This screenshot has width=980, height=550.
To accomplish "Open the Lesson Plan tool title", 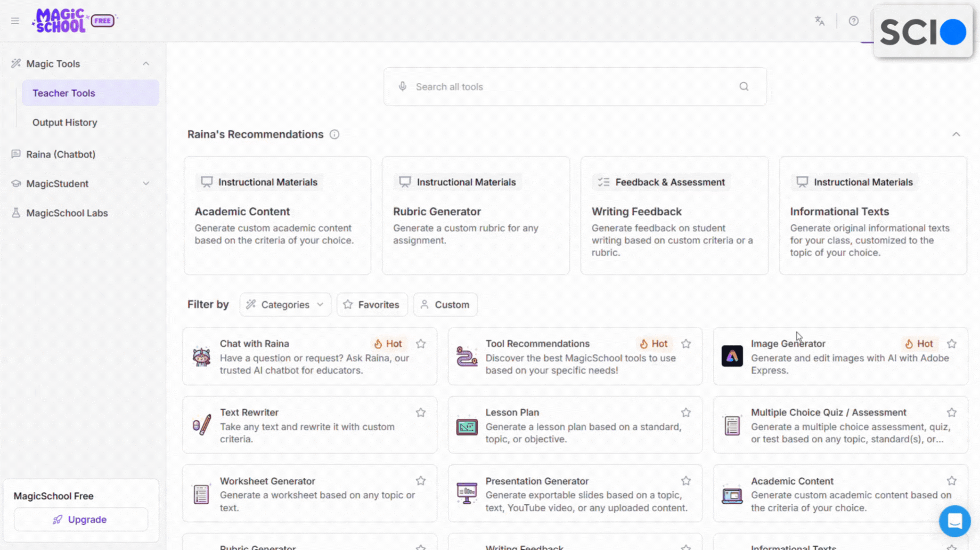I will [512, 412].
